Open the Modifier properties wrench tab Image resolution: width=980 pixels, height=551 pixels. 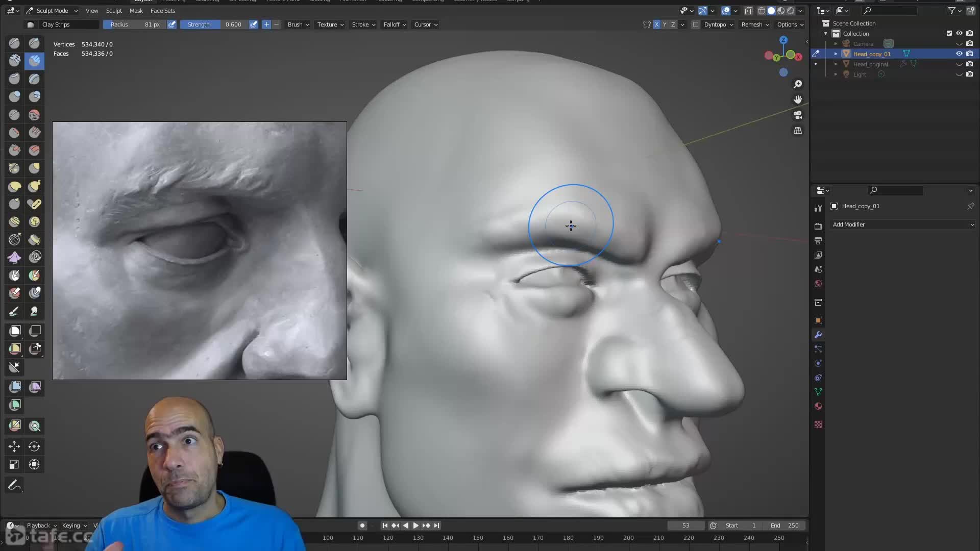tap(818, 335)
